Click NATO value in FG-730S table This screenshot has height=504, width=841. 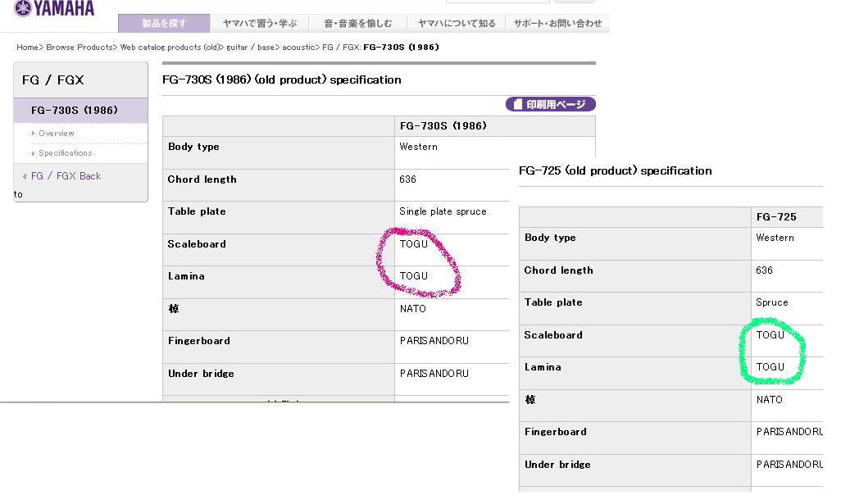tap(413, 309)
